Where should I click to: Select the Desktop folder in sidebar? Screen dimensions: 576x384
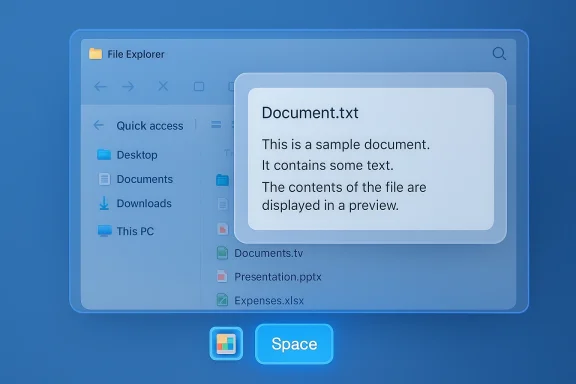(x=127, y=155)
